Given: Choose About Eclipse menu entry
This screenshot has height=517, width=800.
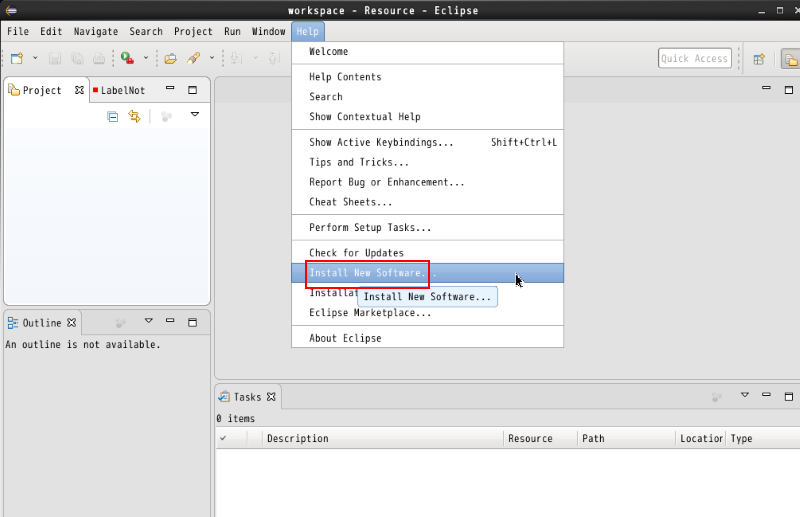Looking at the screenshot, I should [x=428, y=338].
